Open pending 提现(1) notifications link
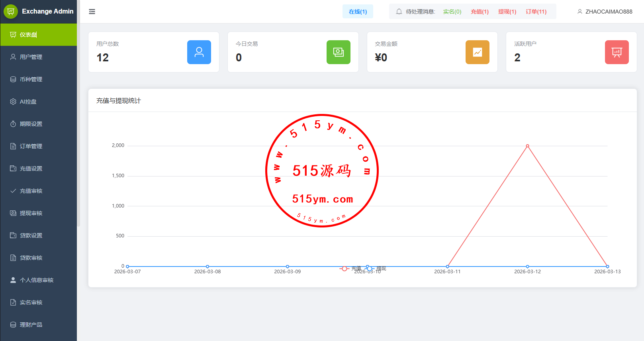 [x=507, y=12]
